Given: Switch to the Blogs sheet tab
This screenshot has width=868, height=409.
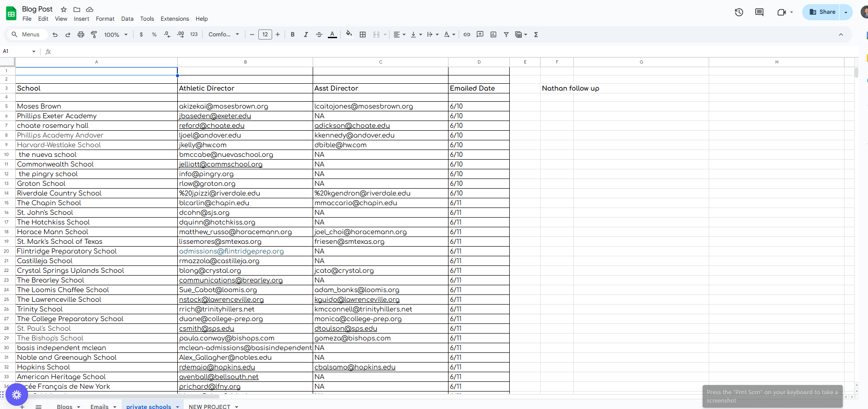Looking at the screenshot, I should coord(64,407).
